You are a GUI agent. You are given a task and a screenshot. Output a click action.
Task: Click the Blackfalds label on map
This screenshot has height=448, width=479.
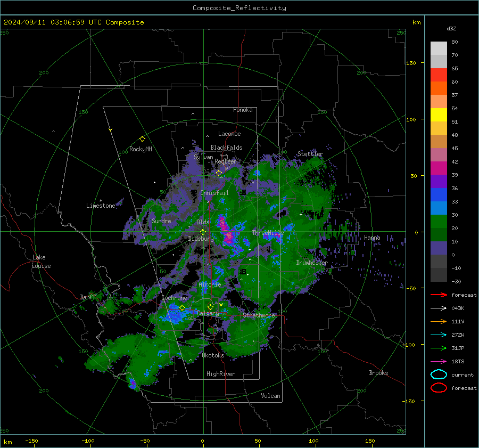[226, 148]
